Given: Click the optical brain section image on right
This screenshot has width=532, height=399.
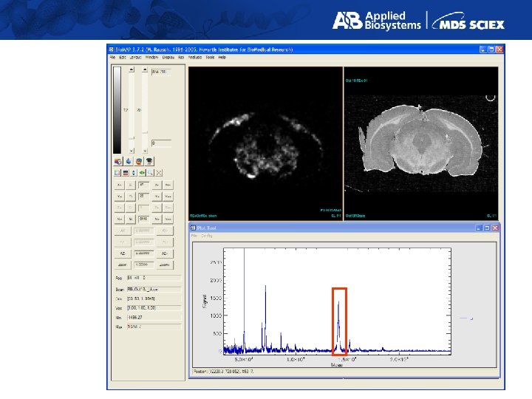Looking at the screenshot, I should pos(421,142).
